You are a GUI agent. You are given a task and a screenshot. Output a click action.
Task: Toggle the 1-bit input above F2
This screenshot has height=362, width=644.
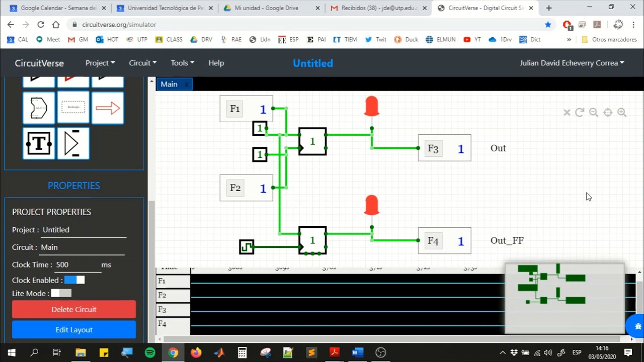click(260, 154)
